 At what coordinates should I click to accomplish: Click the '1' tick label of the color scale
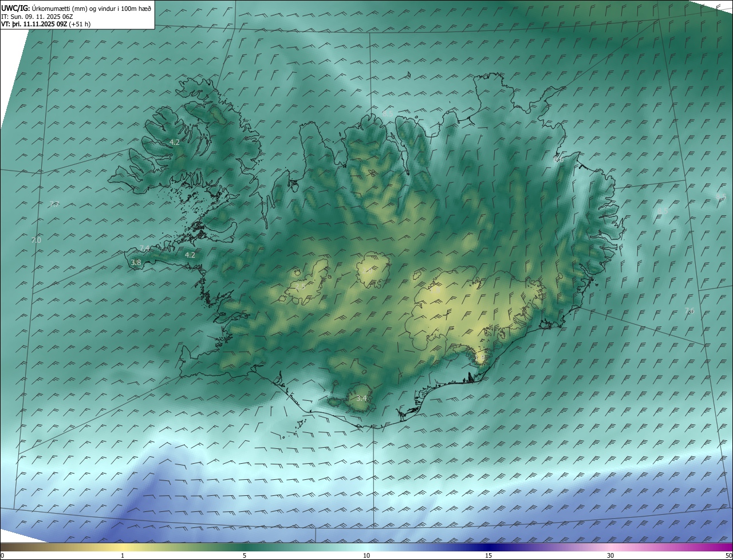[123, 556]
